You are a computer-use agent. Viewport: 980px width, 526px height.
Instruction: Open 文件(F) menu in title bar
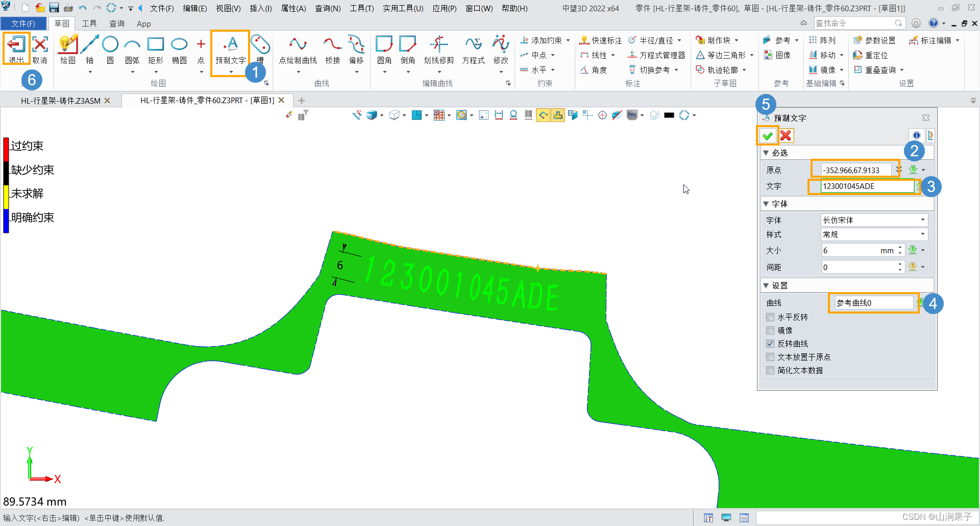coord(162,8)
